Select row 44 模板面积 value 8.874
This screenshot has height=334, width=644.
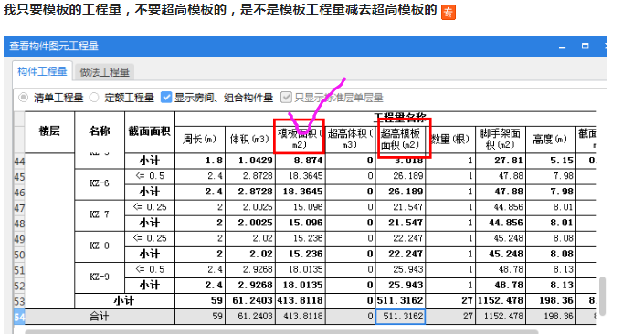(301, 161)
